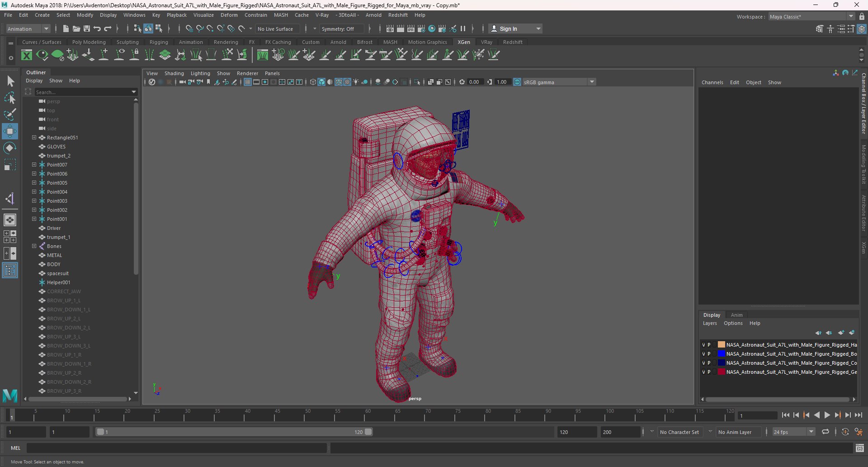Toggle visibility V of Rigged_Bo layer
The image size is (868, 467).
tap(703, 354)
